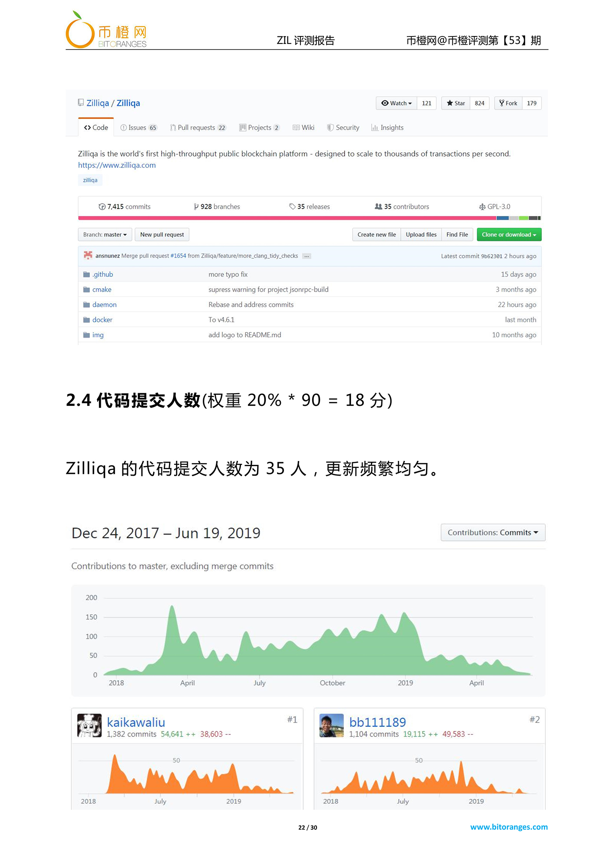
Task: Open latest commit 9b62301
Action: tap(492, 256)
